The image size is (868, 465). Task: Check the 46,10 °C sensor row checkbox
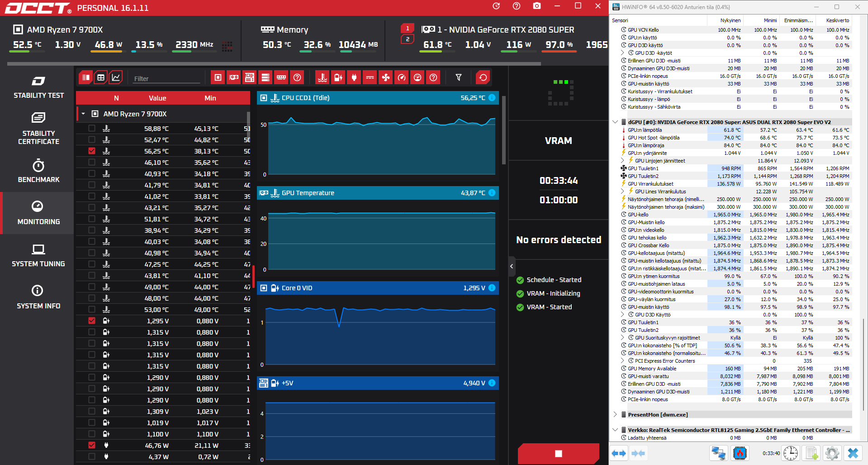pyautogui.click(x=92, y=162)
